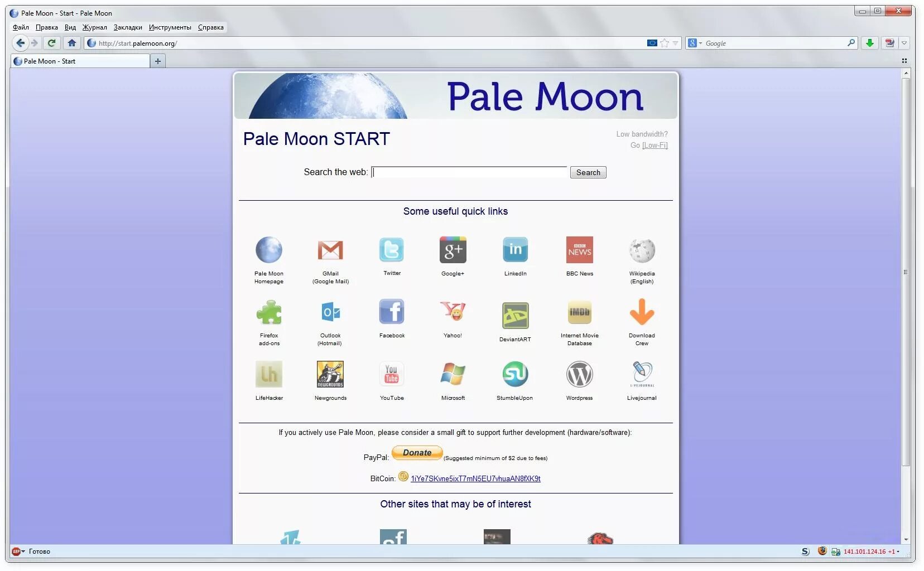Focus the Search the web input field

pos(469,172)
